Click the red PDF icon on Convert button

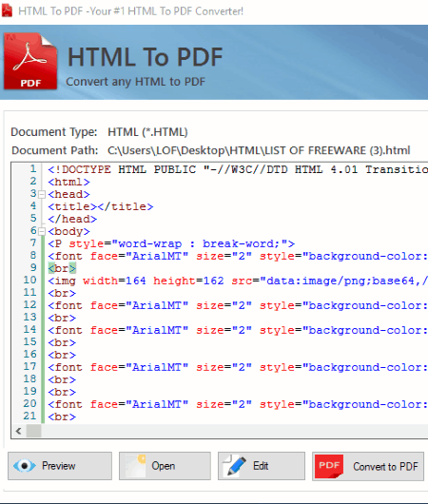pos(329,466)
